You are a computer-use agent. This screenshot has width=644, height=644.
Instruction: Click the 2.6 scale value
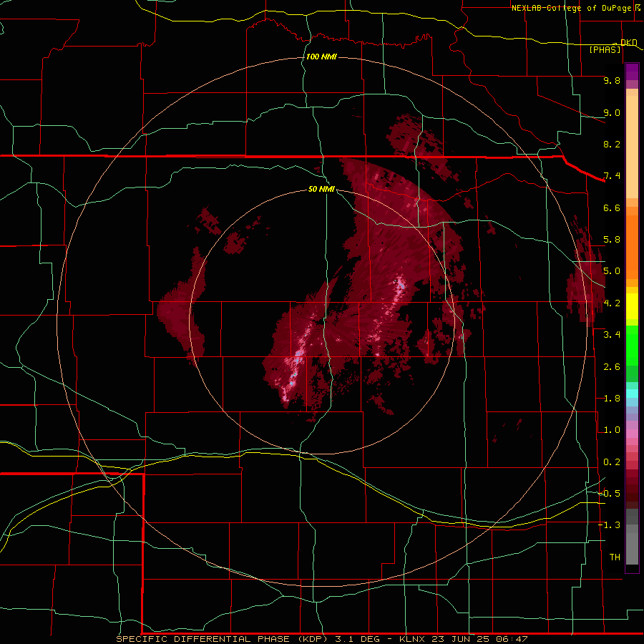(612, 367)
